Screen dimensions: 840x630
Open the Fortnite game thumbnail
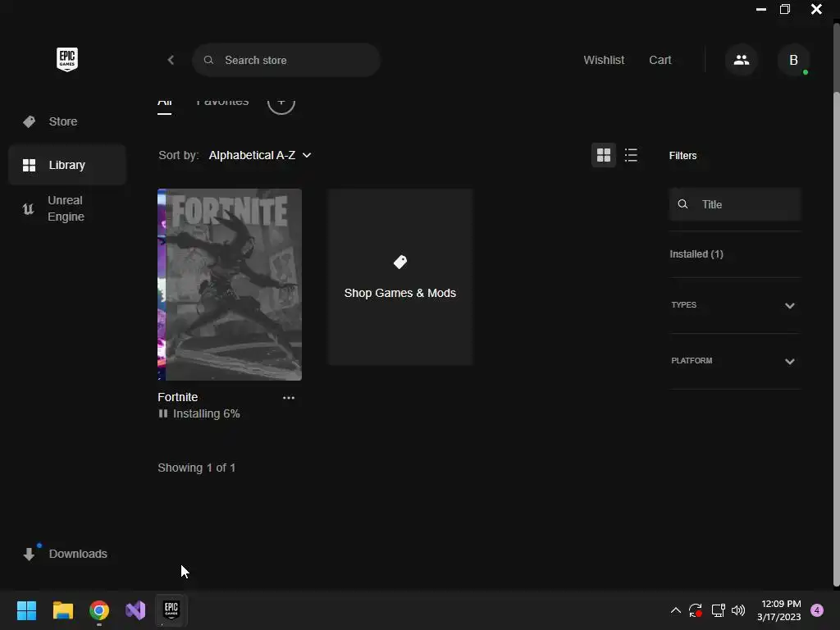pos(230,285)
